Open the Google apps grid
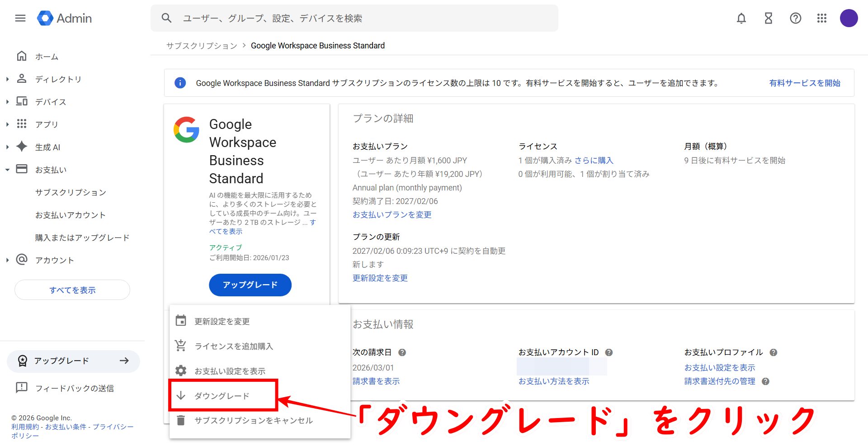The image size is (868, 447). [x=822, y=18]
